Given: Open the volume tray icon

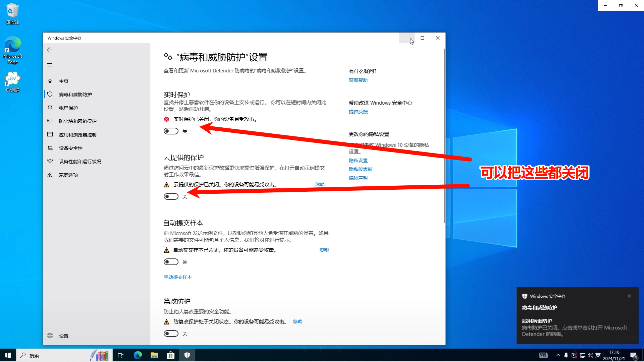Looking at the screenshot, I should (x=590, y=355).
